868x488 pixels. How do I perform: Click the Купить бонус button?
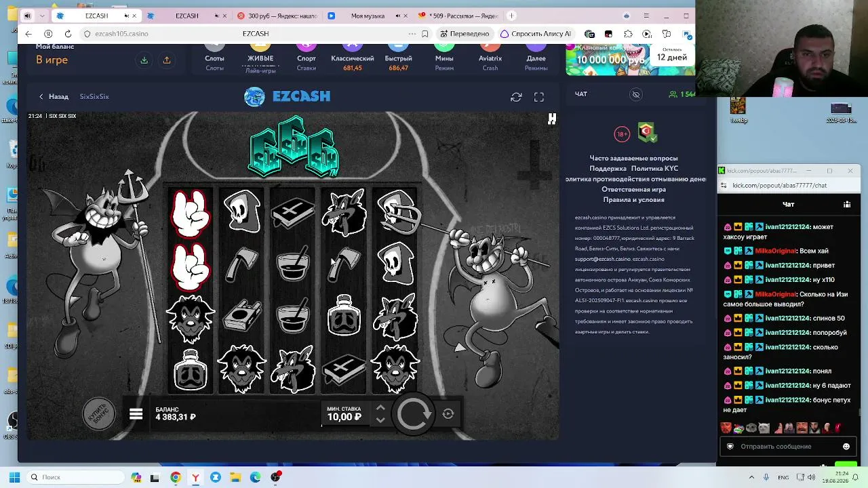click(x=99, y=413)
